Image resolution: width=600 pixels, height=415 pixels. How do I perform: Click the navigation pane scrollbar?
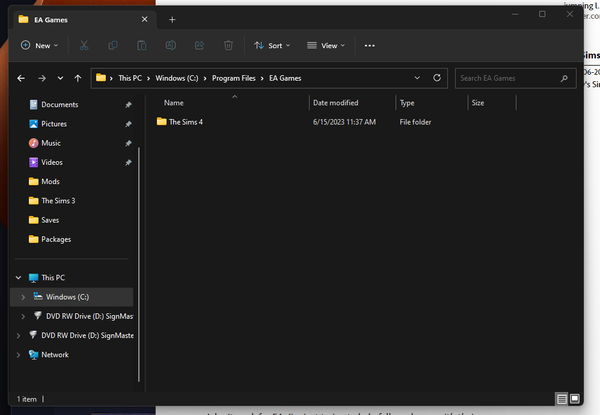click(139, 264)
